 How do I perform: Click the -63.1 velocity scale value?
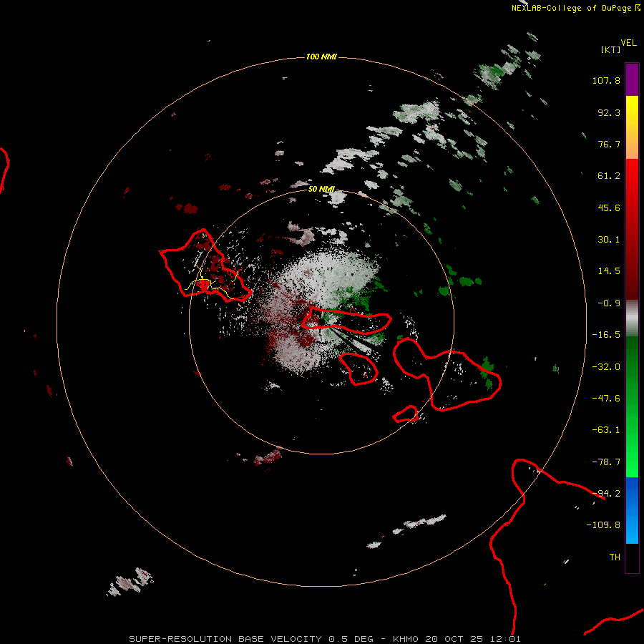pyautogui.click(x=606, y=430)
